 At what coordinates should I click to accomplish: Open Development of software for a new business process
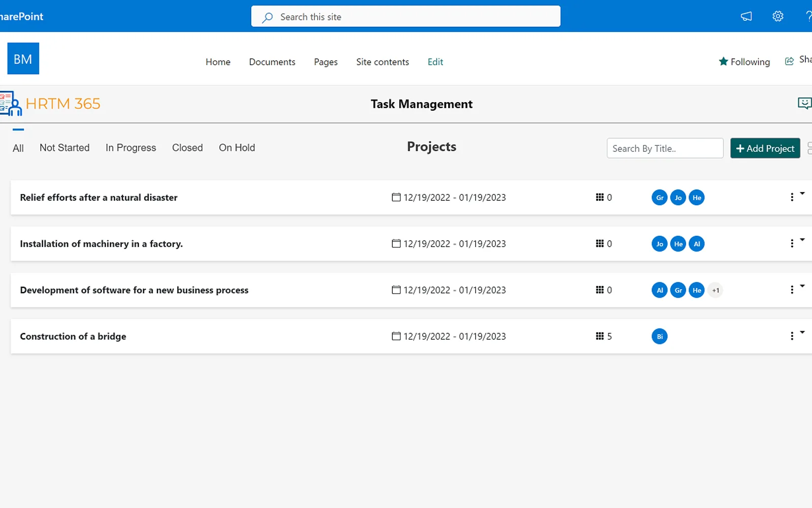click(134, 290)
